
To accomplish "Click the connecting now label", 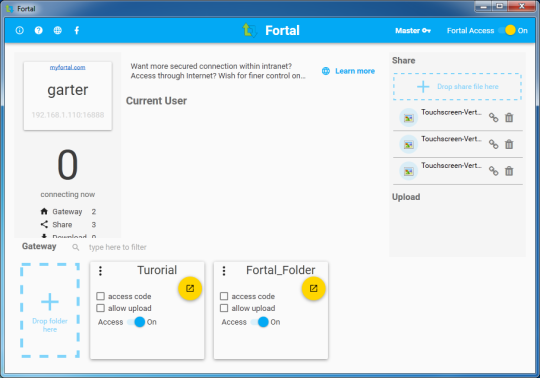I will click(68, 195).
